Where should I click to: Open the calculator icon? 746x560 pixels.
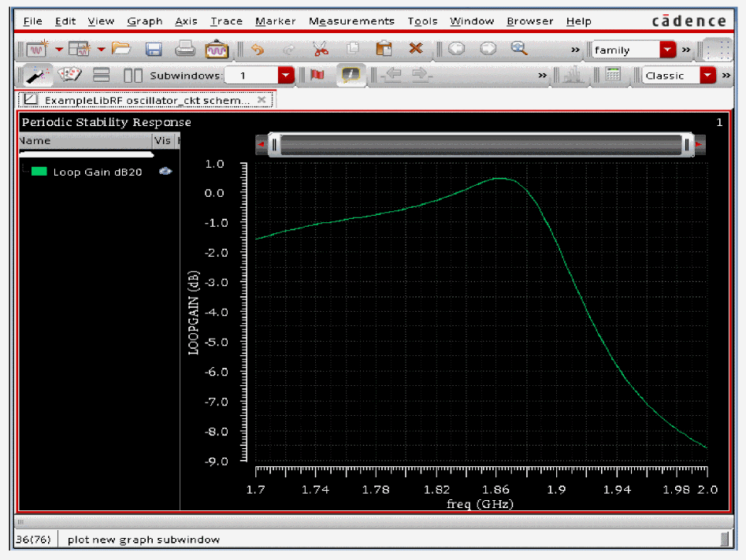point(613,75)
